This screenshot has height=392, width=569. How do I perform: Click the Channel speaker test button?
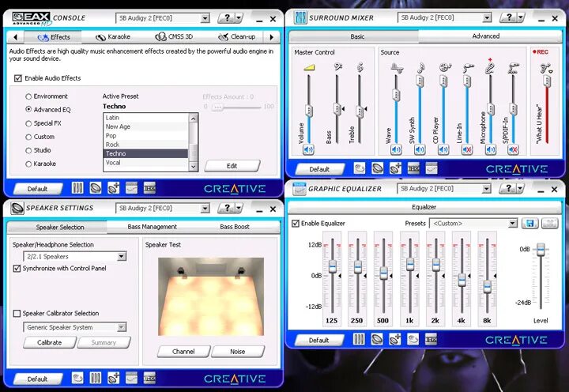pos(183,352)
